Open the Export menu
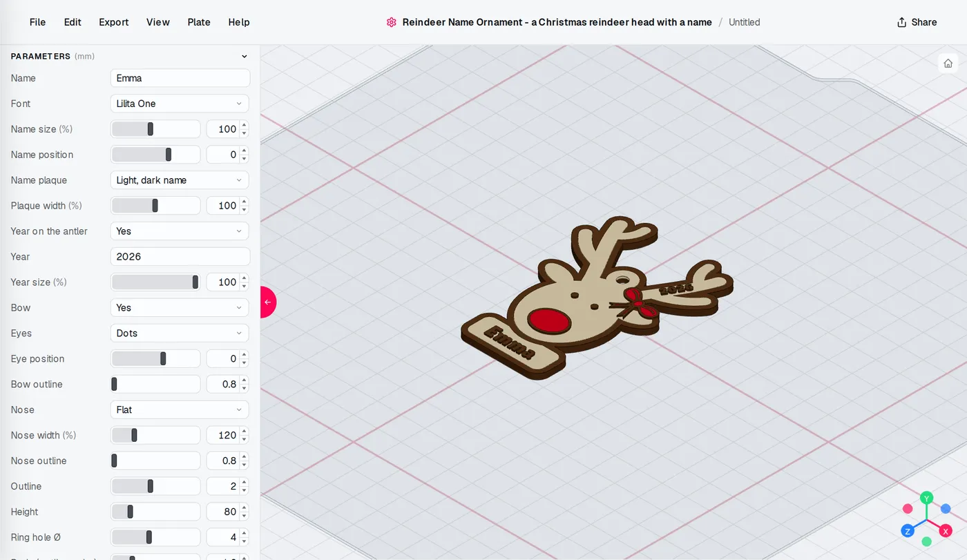 (114, 22)
